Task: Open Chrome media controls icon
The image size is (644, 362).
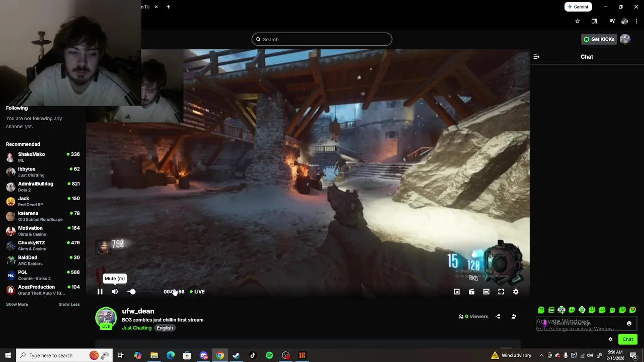Action: tap(612, 21)
